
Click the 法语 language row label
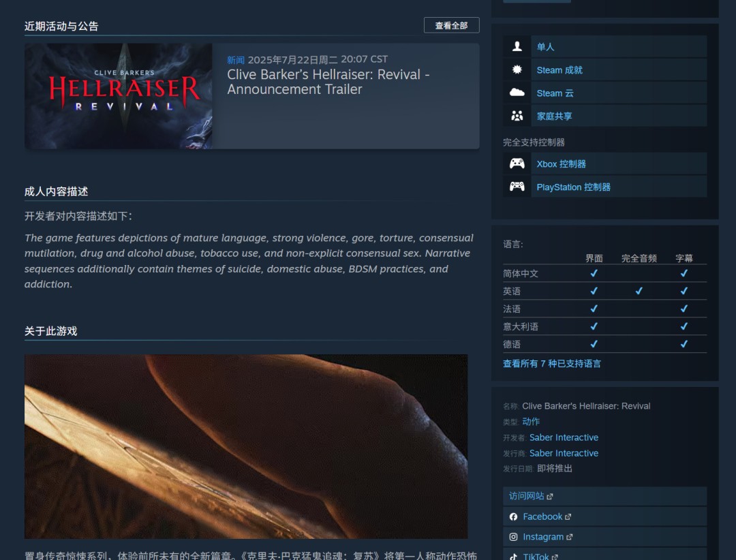pyautogui.click(x=512, y=309)
